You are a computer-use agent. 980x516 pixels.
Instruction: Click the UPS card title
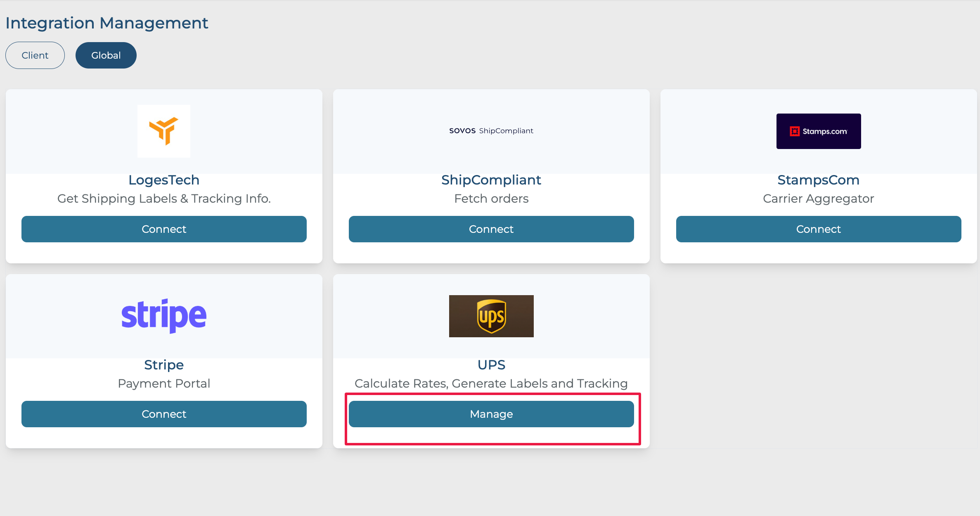click(491, 365)
